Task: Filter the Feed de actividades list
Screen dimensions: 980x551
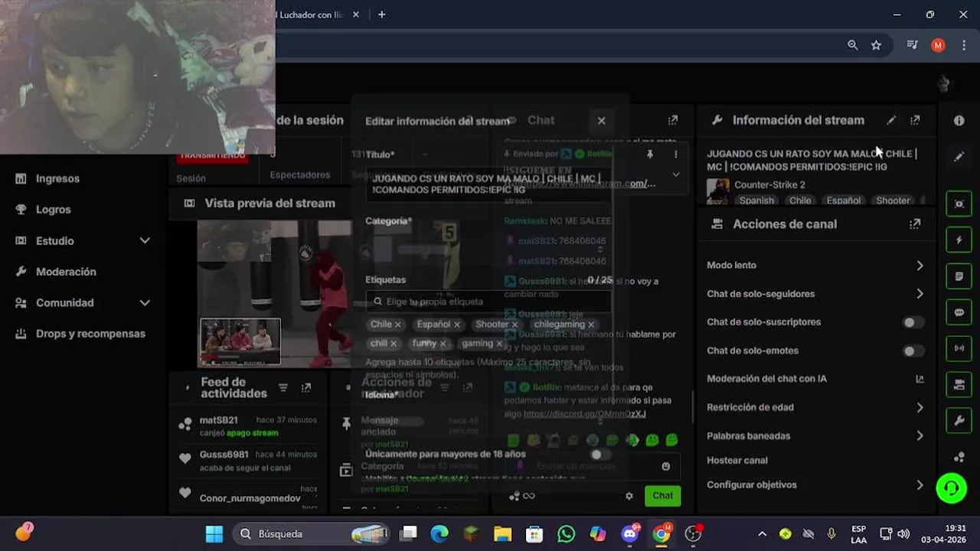Action: point(283,388)
